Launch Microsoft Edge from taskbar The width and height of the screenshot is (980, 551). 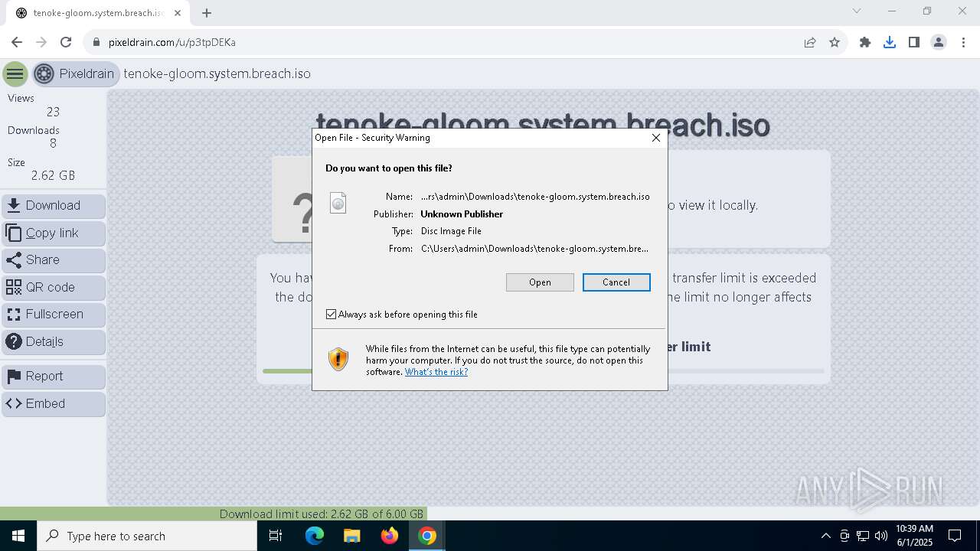pyautogui.click(x=315, y=536)
